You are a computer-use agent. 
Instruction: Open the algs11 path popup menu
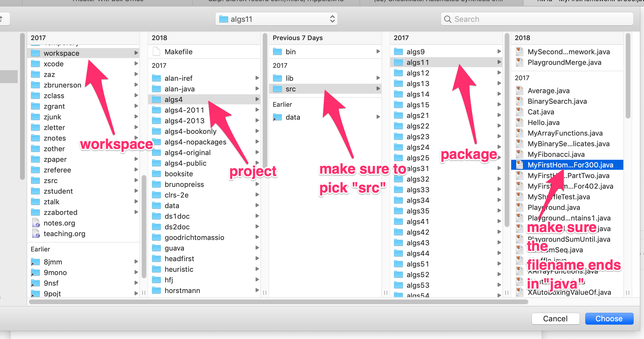click(276, 19)
